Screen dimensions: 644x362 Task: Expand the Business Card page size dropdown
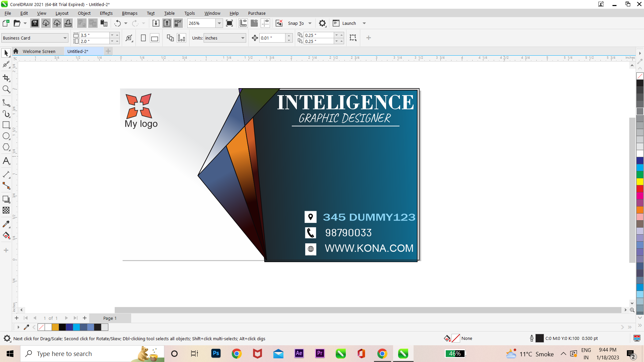point(65,38)
